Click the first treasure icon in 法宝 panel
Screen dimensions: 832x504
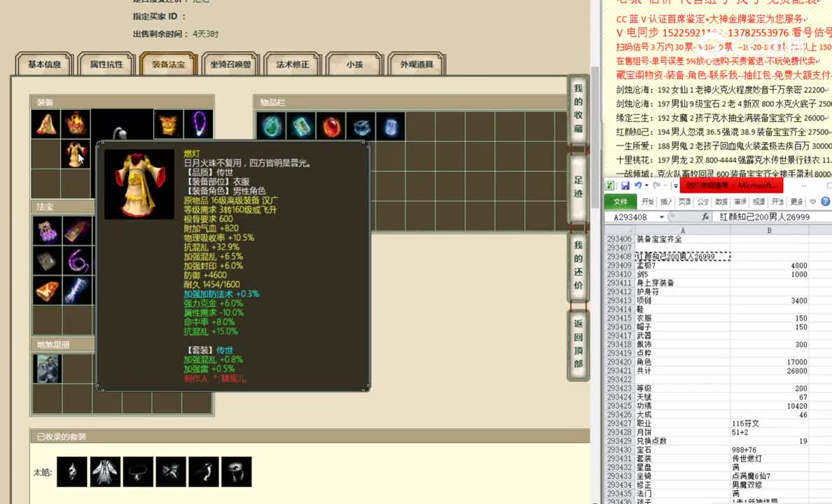[46, 231]
